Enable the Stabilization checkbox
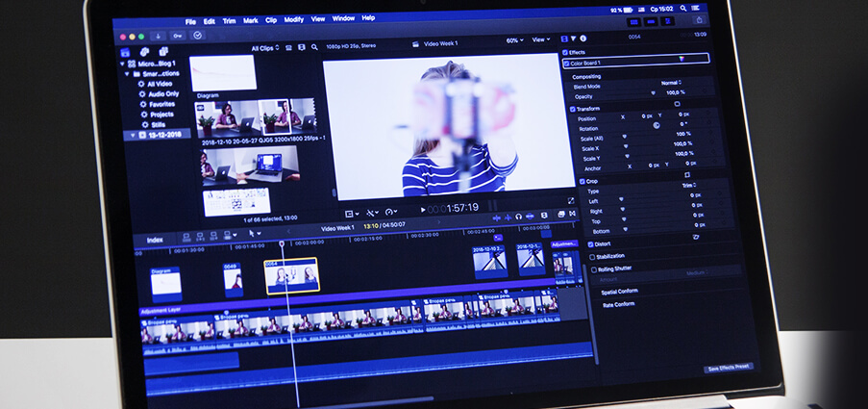Image resolution: width=868 pixels, height=409 pixels. click(x=592, y=257)
